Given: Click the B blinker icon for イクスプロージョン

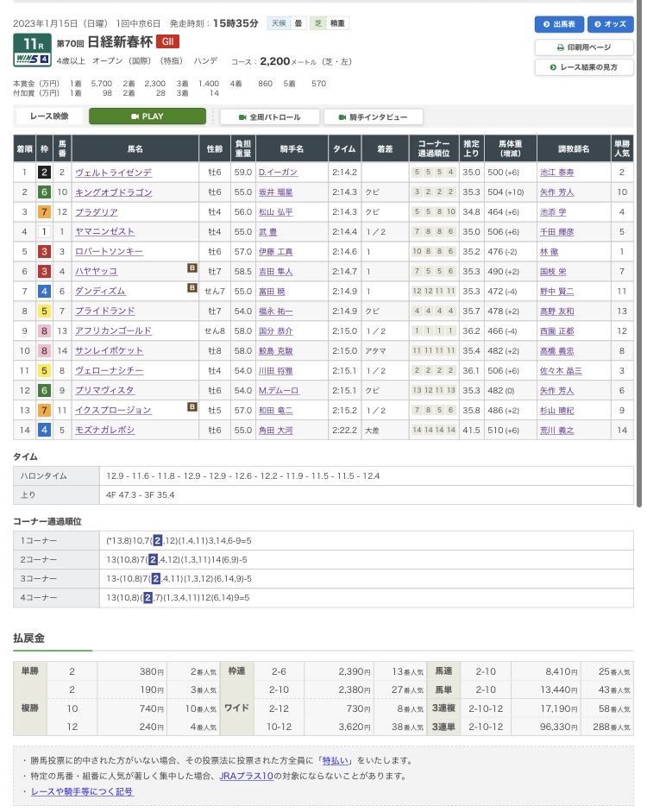Looking at the screenshot, I should point(192,406).
